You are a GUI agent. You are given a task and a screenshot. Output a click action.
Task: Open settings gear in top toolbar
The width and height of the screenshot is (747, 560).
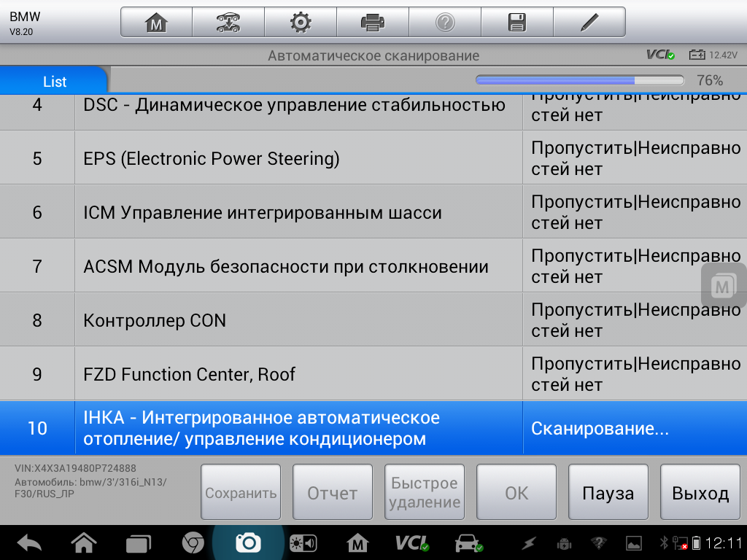300,23
